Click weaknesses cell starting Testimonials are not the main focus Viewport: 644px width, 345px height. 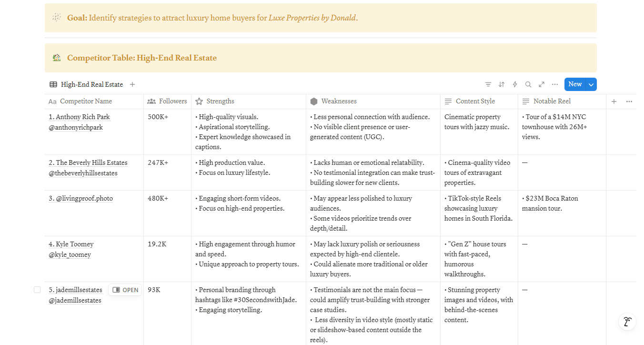pos(373,314)
